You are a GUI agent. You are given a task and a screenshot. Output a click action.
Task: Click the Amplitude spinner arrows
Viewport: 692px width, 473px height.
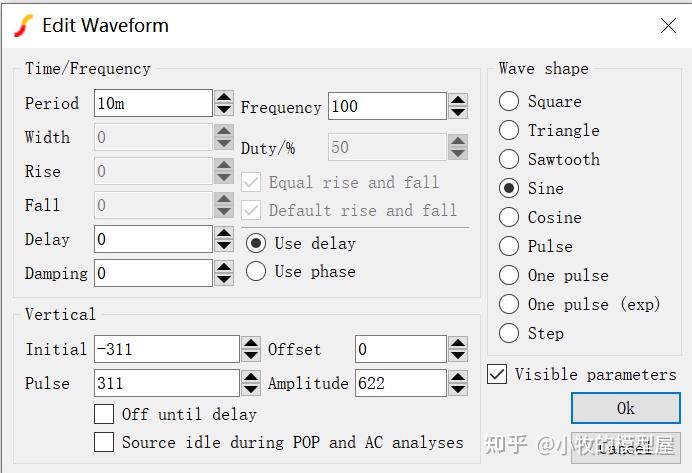coord(458,383)
